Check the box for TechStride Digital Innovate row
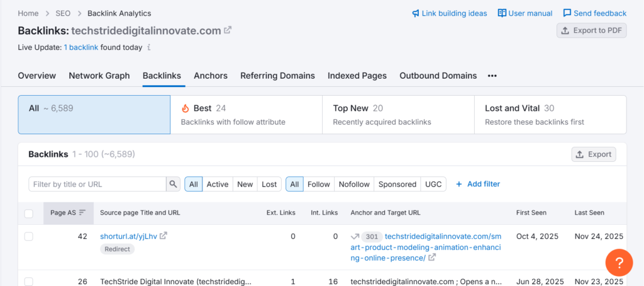Image resolution: width=644 pixels, height=286 pixels. (x=28, y=282)
